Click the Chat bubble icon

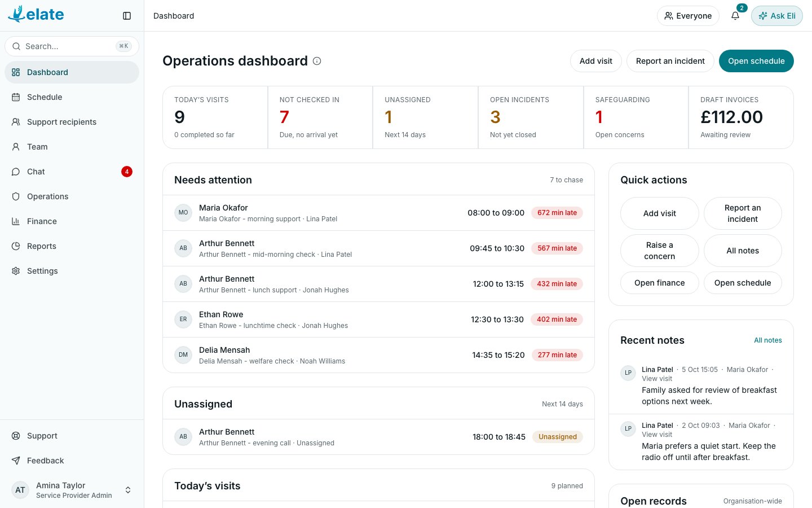[16, 172]
